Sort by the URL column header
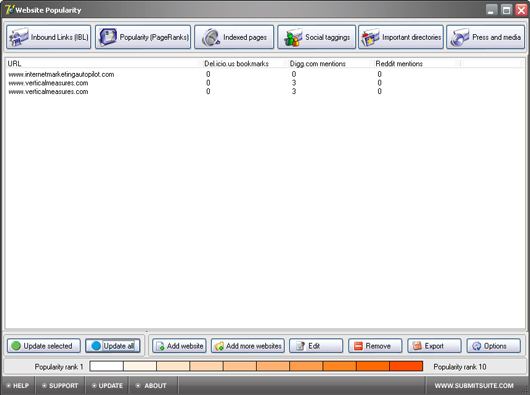The width and height of the screenshot is (530, 395). [104, 64]
